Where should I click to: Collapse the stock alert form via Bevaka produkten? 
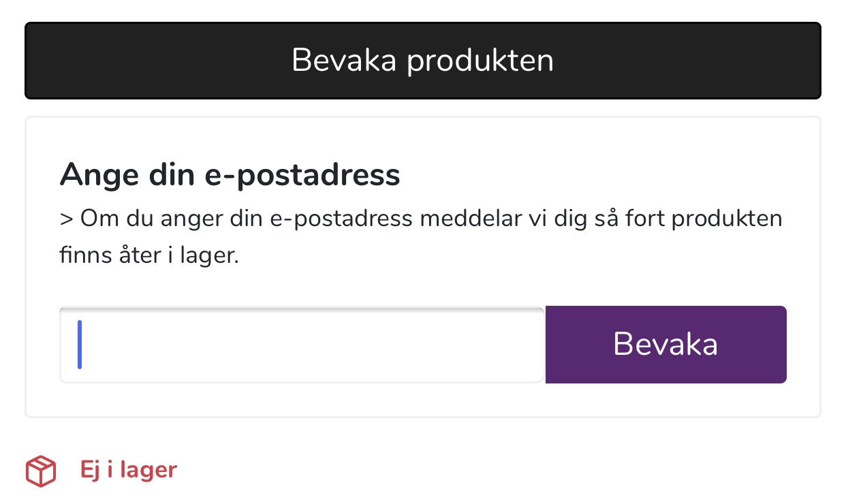[x=422, y=61]
